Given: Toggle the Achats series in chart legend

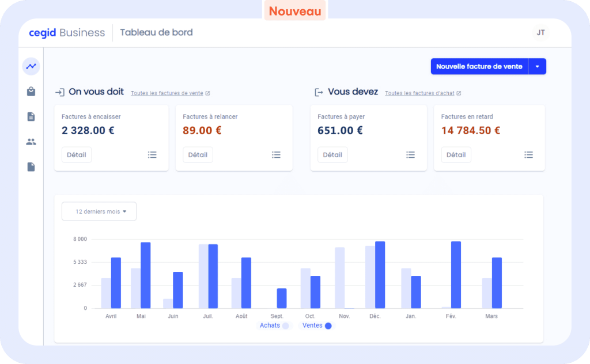Looking at the screenshot, I should click(274, 325).
